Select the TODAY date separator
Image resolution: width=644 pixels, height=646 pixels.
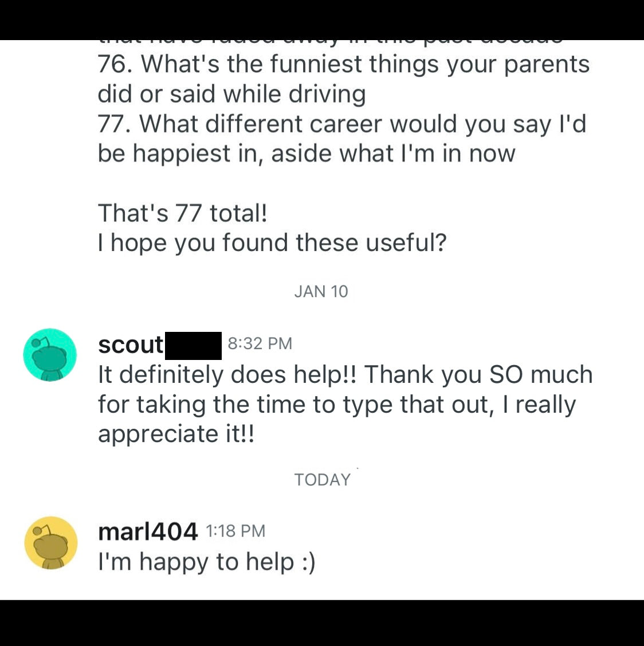tap(322, 480)
